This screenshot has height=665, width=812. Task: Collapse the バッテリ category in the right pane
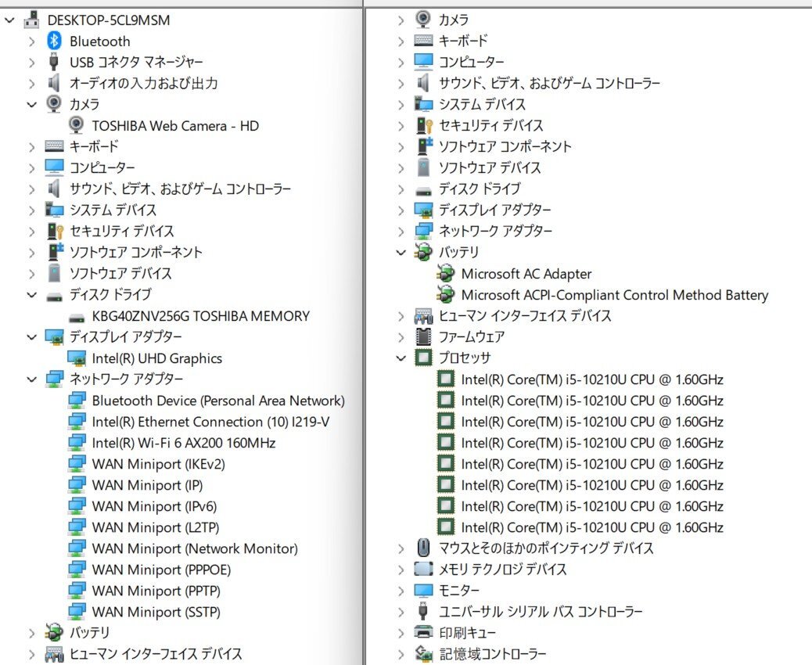point(401,252)
